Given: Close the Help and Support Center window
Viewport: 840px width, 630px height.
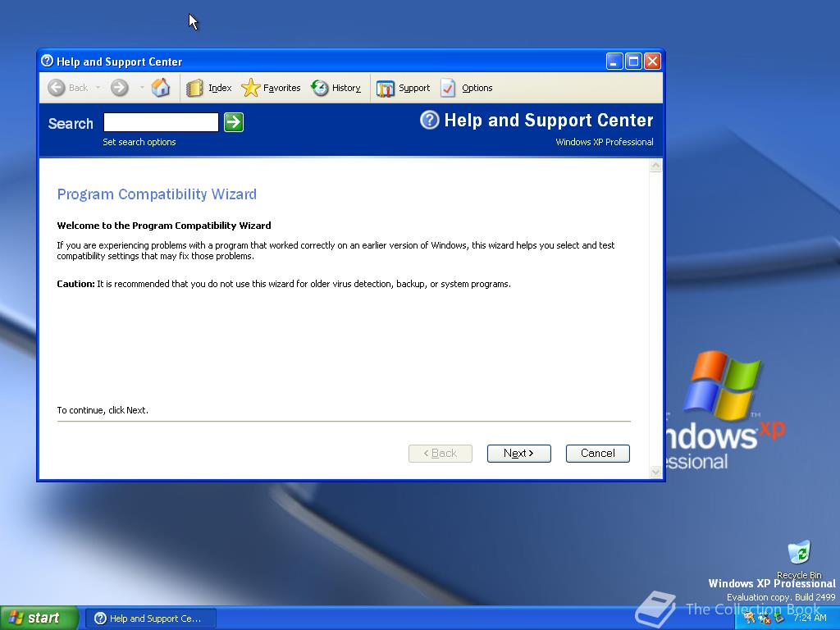Looking at the screenshot, I should [x=652, y=61].
